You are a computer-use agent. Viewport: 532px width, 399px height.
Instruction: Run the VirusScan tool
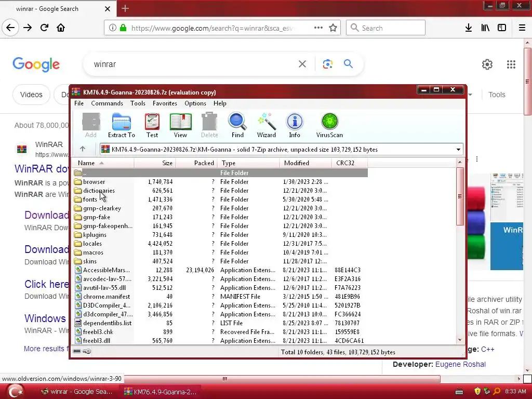point(329,125)
